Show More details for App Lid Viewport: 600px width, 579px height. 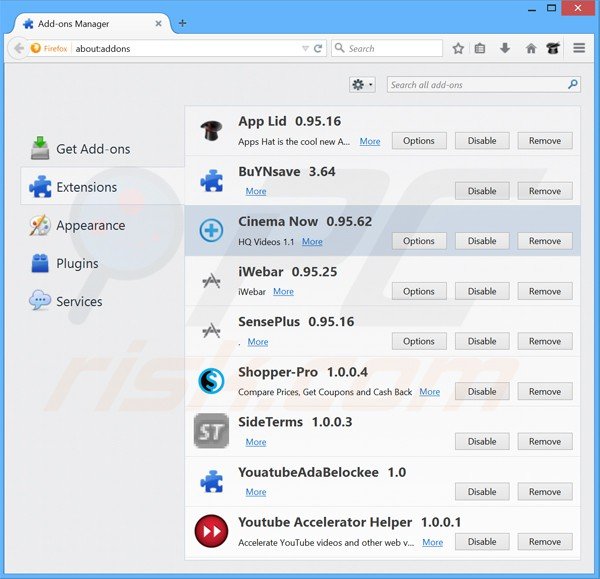tap(370, 142)
